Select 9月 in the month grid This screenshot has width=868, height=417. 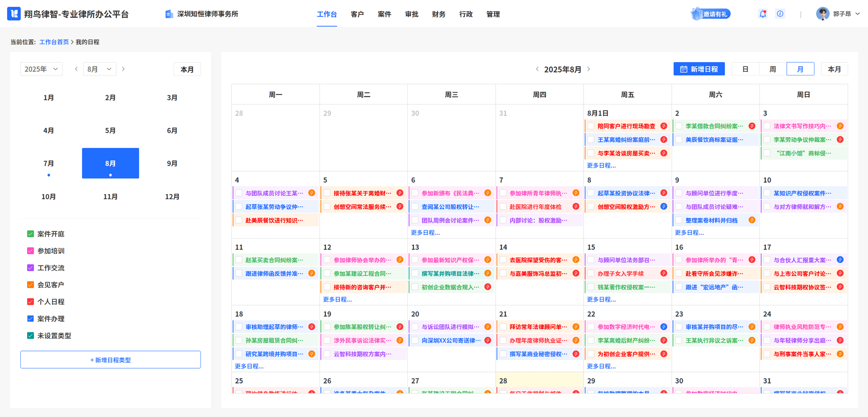[172, 164]
